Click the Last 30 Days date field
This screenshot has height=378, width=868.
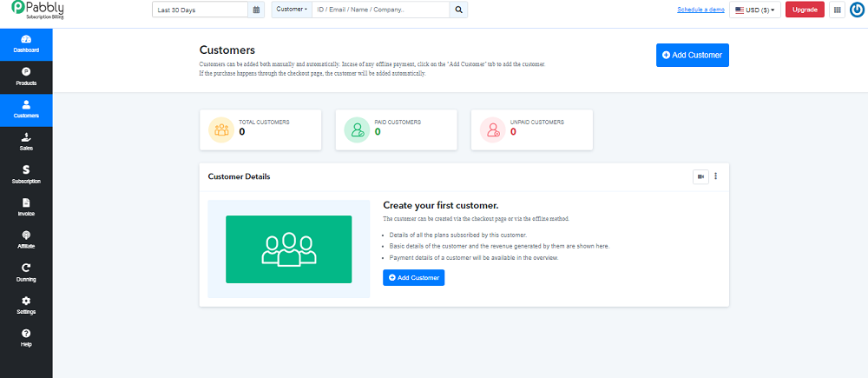(200, 10)
